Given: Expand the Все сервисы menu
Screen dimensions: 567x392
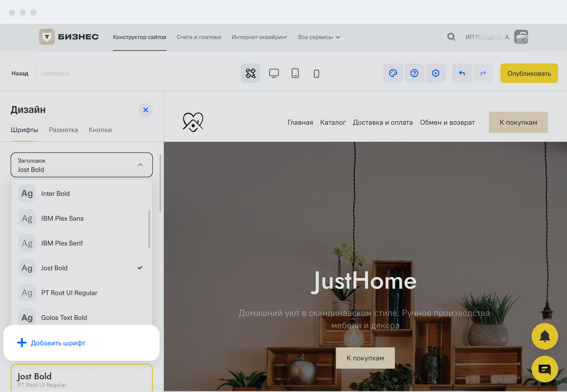Looking at the screenshot, I should 319,37.
